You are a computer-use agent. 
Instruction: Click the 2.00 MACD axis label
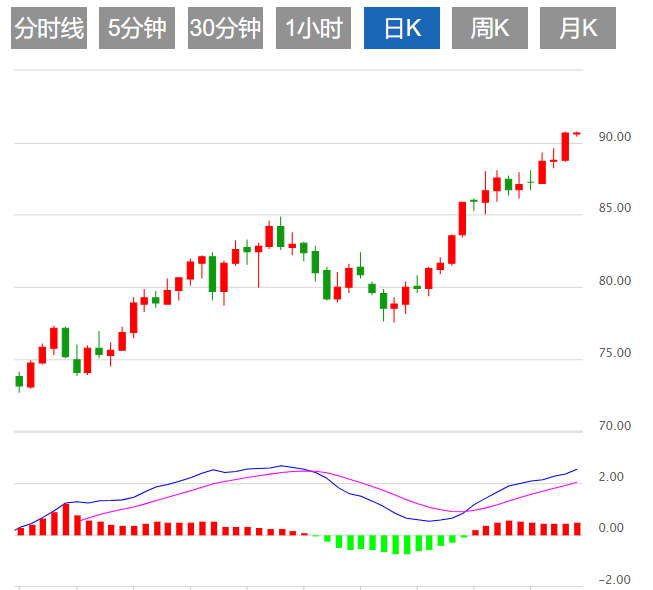click(x=609, y=478)
